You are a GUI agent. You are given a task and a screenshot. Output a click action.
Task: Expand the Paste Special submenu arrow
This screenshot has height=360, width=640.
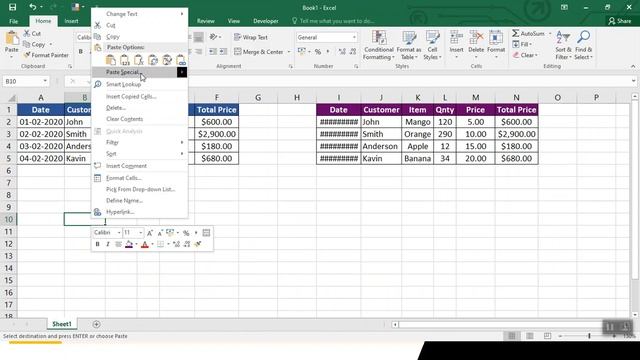[182, 72]
